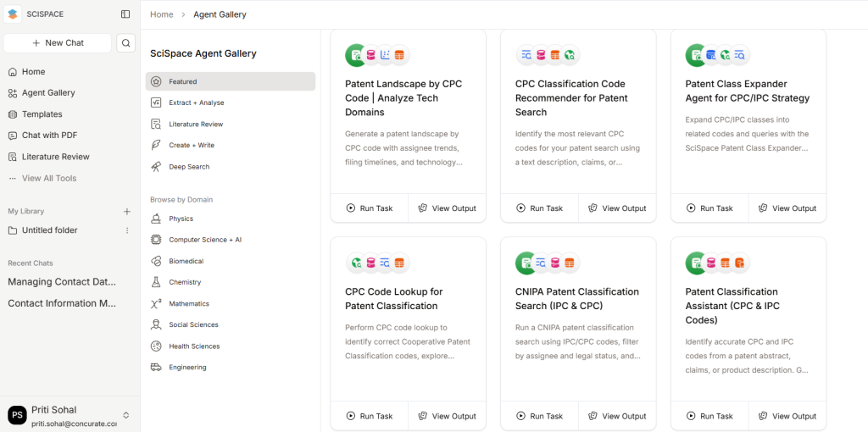Click the Extract + Analyse formula icon

click(x=156, y=102)
